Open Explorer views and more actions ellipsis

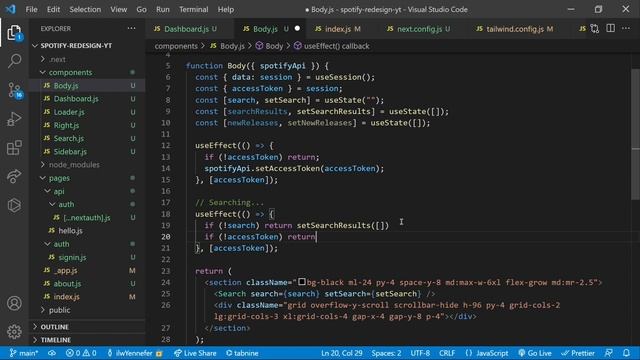[131, 28]
